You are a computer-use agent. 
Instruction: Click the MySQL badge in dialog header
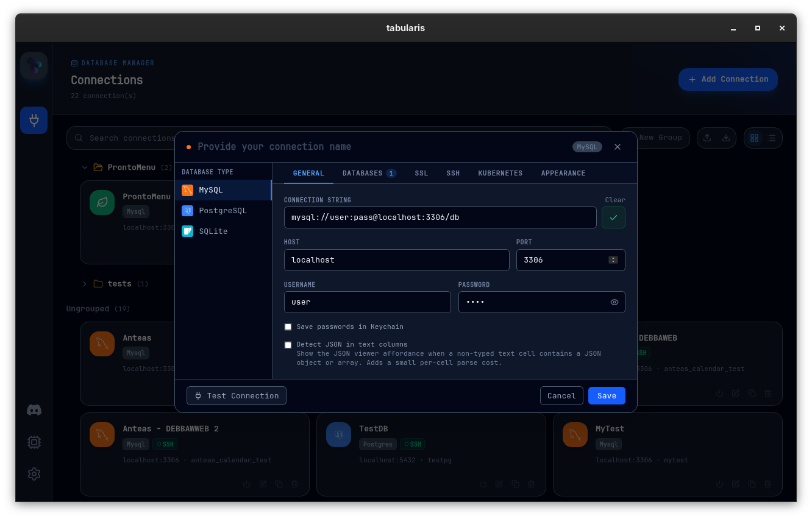click(x=587, y=147)
